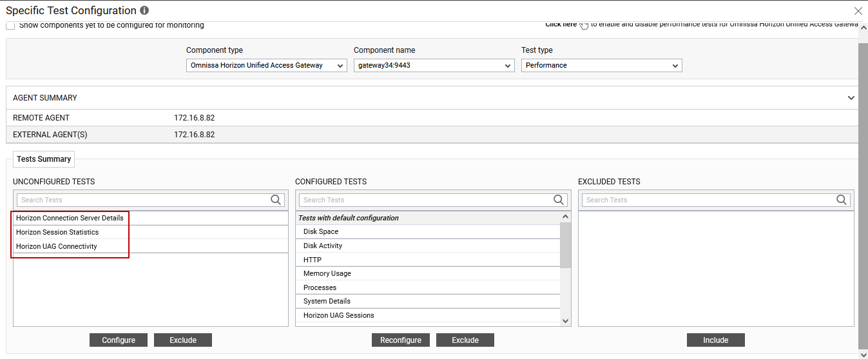Select the Disk Space test

pos(429,231)
